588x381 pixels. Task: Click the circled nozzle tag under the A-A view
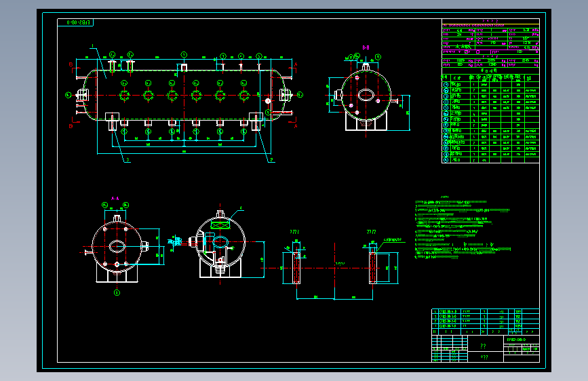click(117, 292)
